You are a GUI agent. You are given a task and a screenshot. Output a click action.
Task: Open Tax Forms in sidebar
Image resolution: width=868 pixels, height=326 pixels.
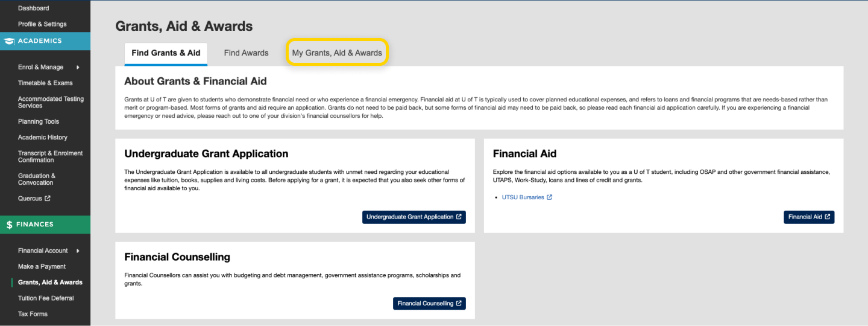point(33,314)
